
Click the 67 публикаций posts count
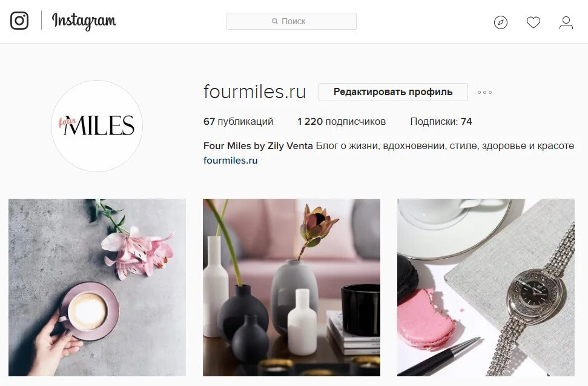[x=238, y=122]
